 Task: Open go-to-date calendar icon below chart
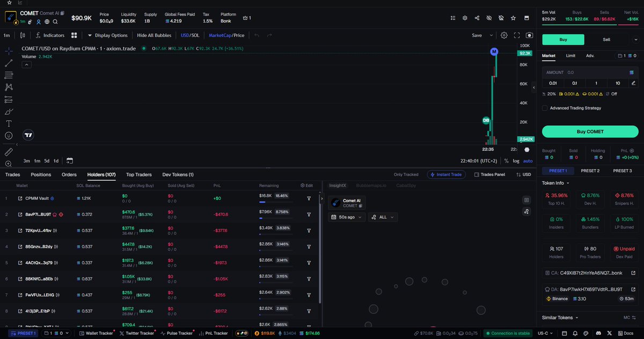(x=70, y=161)
